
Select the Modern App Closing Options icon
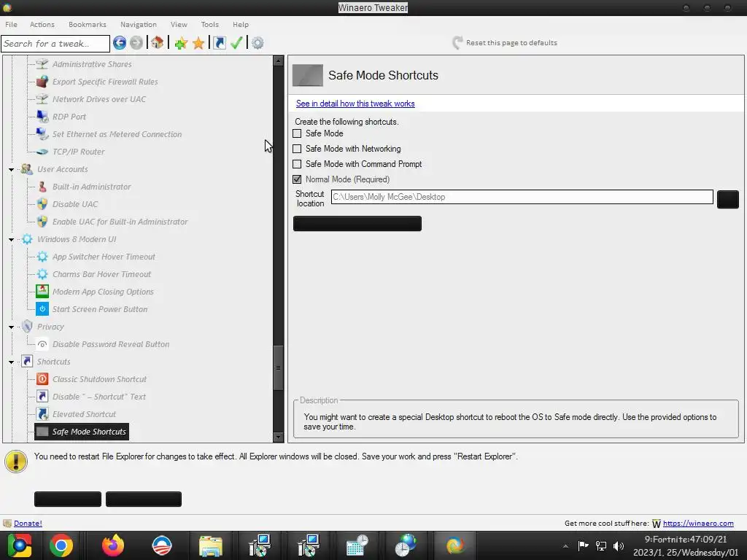tap(42, 292)
